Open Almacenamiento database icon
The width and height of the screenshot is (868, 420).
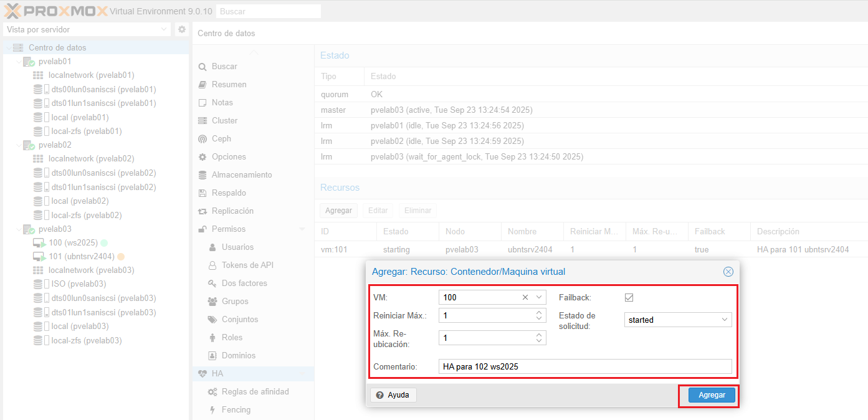point(202,175)
